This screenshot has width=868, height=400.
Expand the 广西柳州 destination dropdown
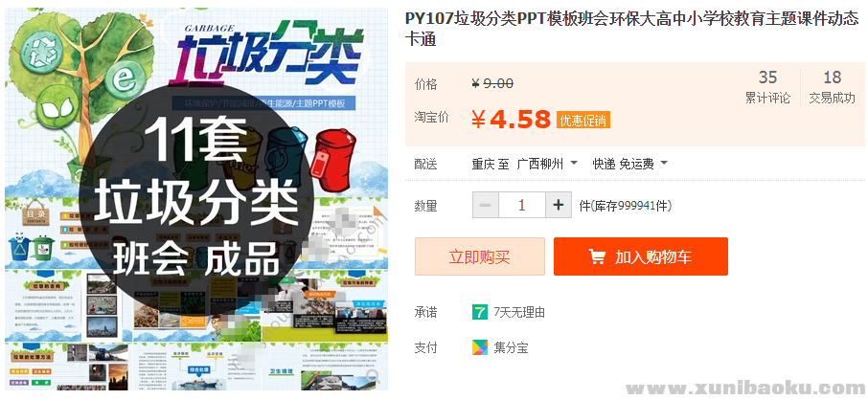pos(547,164)
